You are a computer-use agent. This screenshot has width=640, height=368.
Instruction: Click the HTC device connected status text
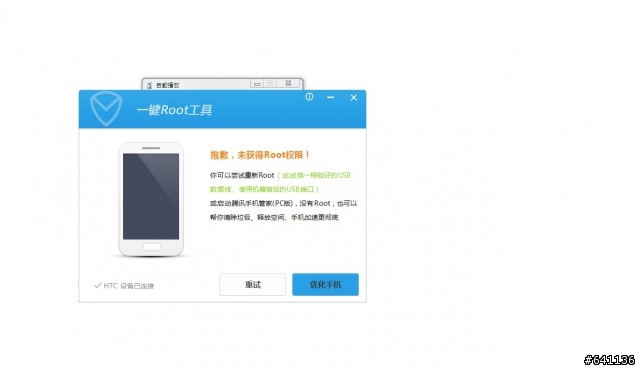click(x=129, y=286)
